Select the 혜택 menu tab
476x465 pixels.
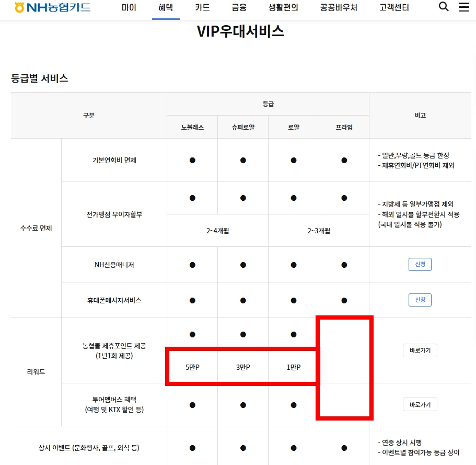click(x=166, y=7)
